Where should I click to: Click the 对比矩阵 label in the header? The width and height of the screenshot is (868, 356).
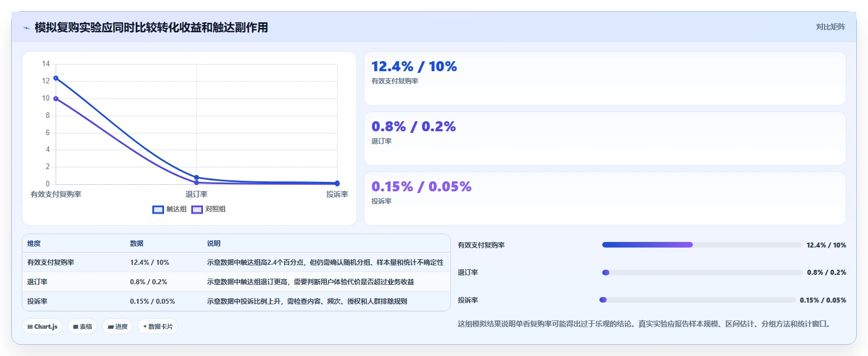click(x=830, y=27)
